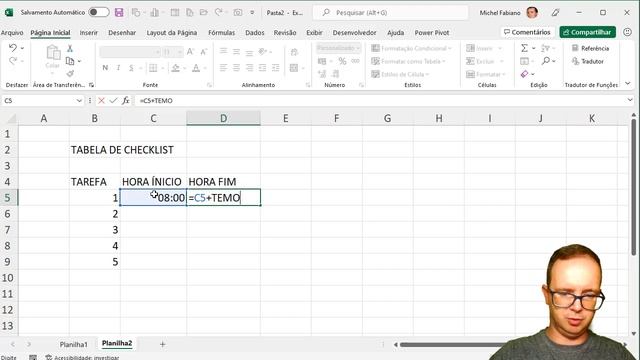
Task: Open the Name Box dropdown arrow
Action: pyautogui.click(x=79, y=100)
